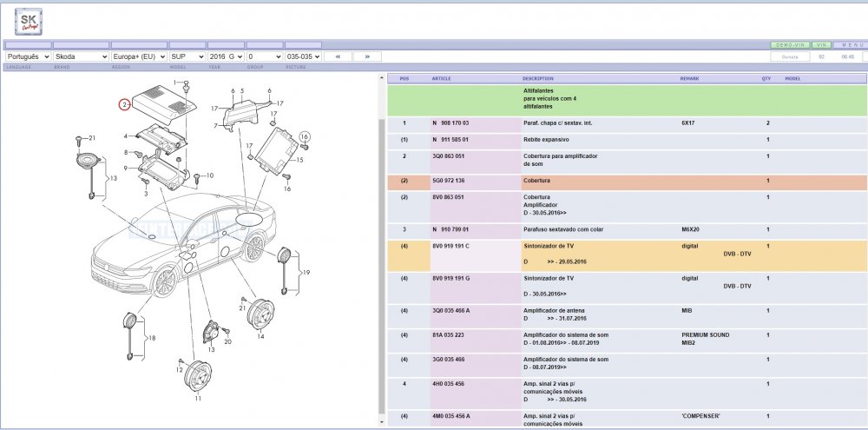Click the DEMO-VIN button
The height and width of the screenshot is (430, 868).
pos(790,45)
